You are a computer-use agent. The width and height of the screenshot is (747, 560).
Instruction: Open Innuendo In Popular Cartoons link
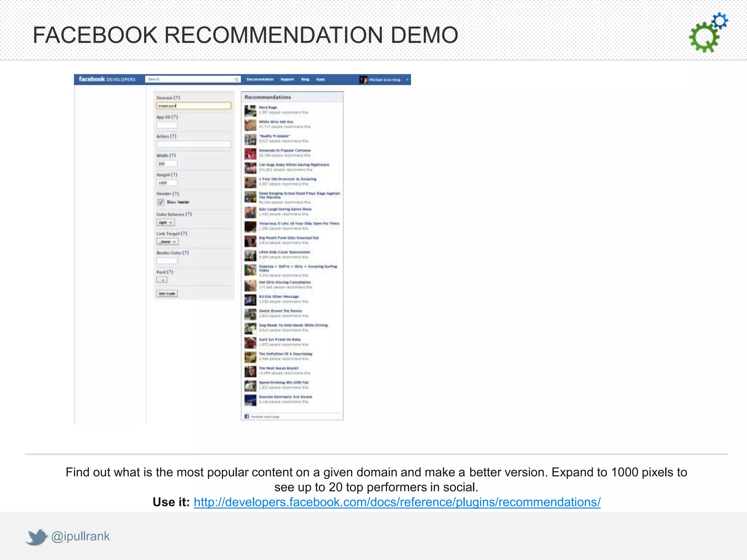click(285, 150)
